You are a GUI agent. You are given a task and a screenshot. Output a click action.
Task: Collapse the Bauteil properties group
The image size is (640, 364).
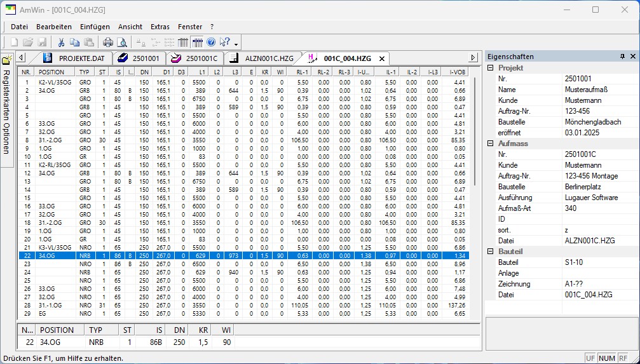491,252
